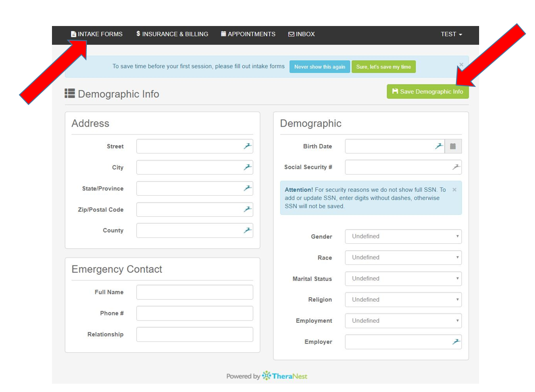This screenshot has height=392, width=535.
Task: Go to Insurance & Billing tab
Action: [172, 34]
